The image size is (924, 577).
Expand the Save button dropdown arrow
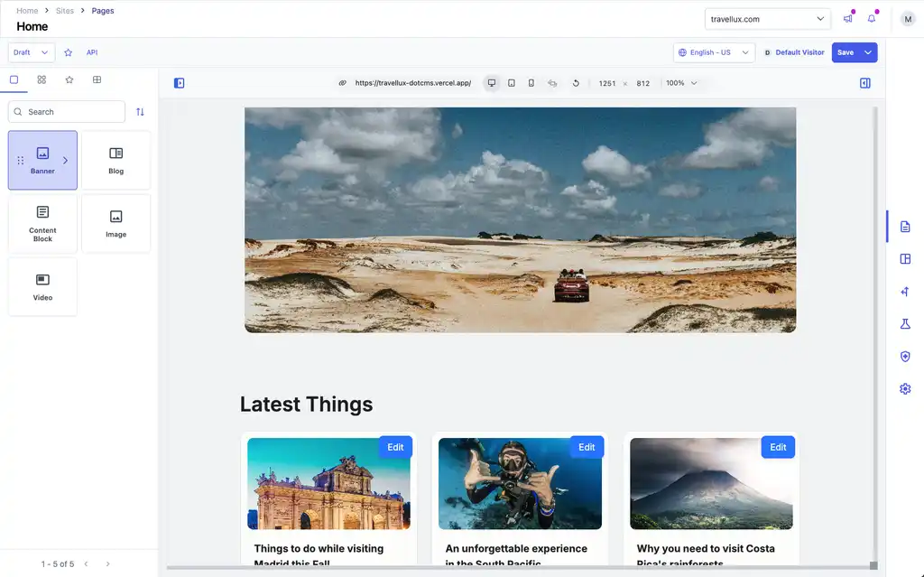click(868, 52)
